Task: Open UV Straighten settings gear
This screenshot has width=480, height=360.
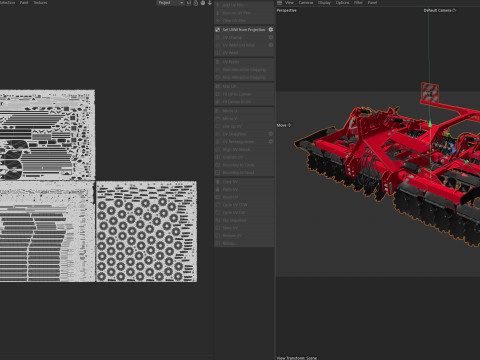Action: [271, 134]
